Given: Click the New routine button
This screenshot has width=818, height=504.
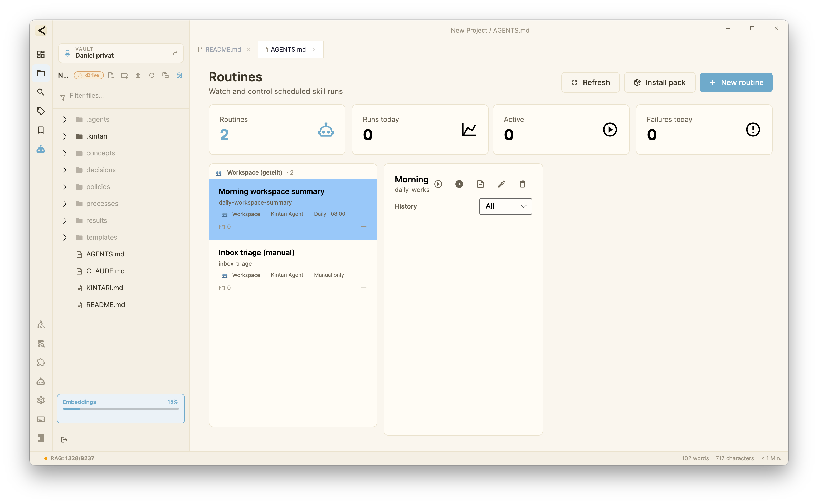Looking at the screenshot, I should coord(736,82).
